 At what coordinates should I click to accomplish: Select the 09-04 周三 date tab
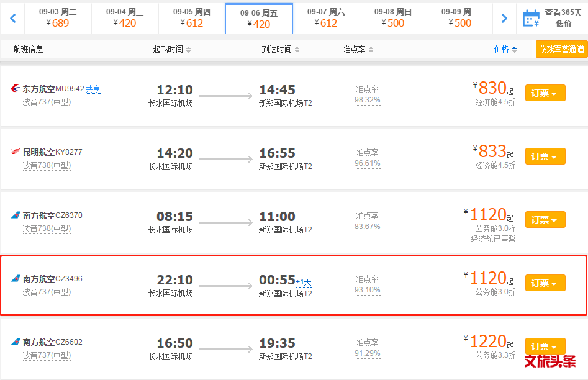pos(125,18)
